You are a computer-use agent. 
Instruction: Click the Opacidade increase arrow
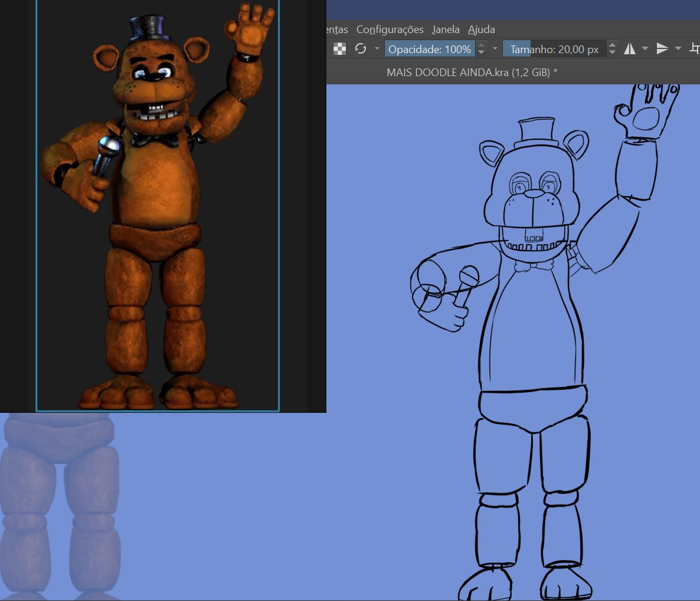click(481, 45)
